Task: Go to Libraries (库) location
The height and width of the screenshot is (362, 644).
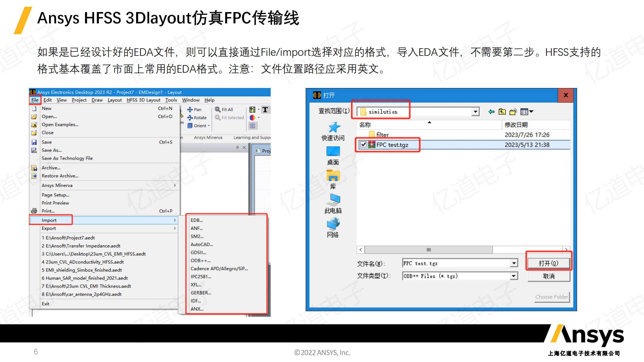Action: [333, 179]
